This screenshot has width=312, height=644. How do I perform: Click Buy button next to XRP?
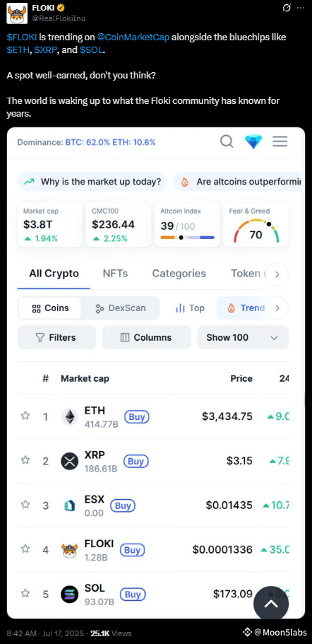136,461
